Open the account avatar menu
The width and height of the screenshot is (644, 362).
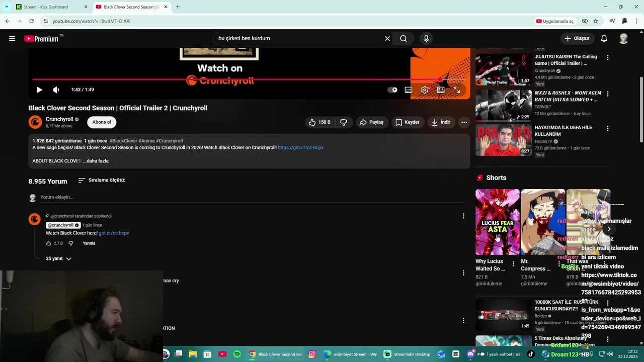624,39
